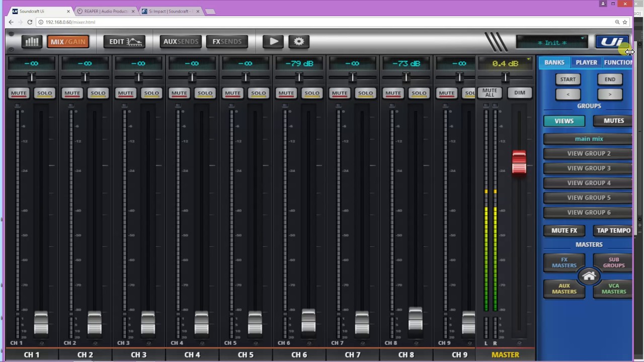644x362 pixels.
Task: Select VIEW GROUP 6
Action: [588, 212]
